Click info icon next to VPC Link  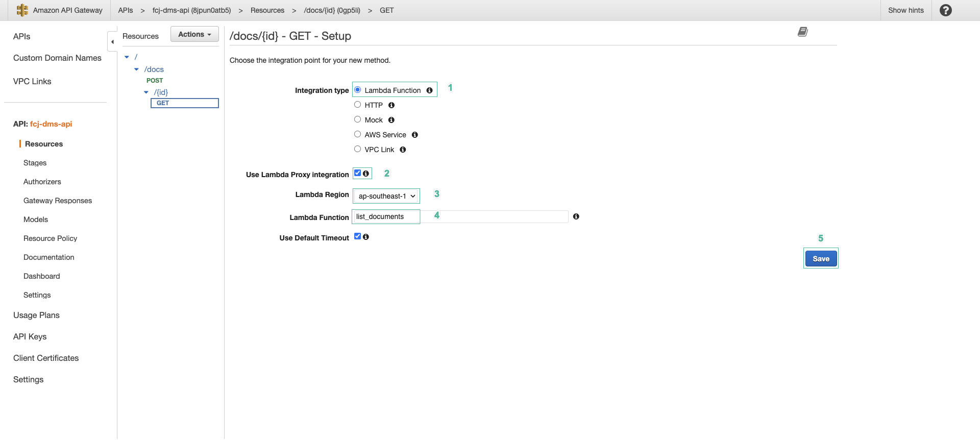tap(403, 150)
